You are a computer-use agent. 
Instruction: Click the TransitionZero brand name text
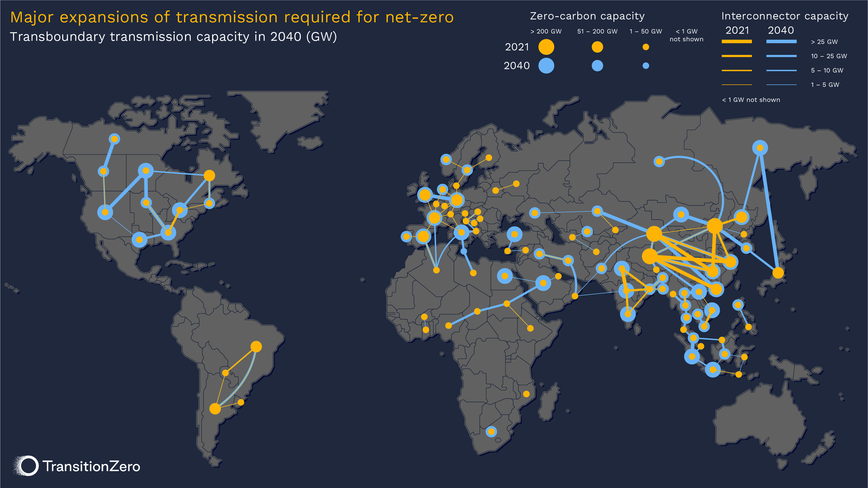pyautogui.click(x=92, y=466)
